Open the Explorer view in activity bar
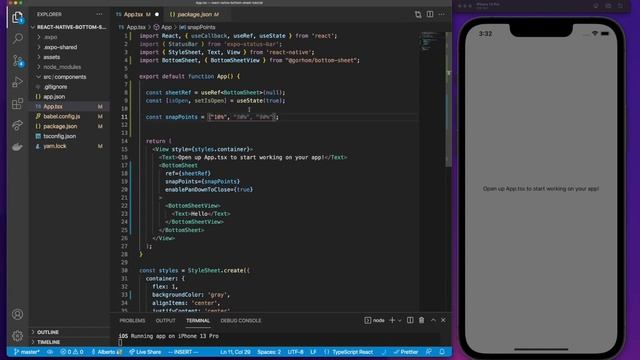 click(x=18, y=18)
